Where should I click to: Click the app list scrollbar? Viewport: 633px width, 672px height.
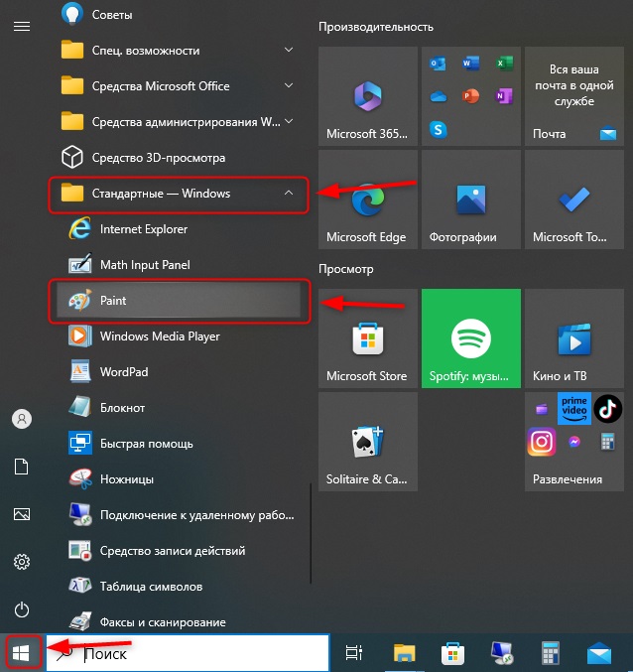click(x=311, y=533)
